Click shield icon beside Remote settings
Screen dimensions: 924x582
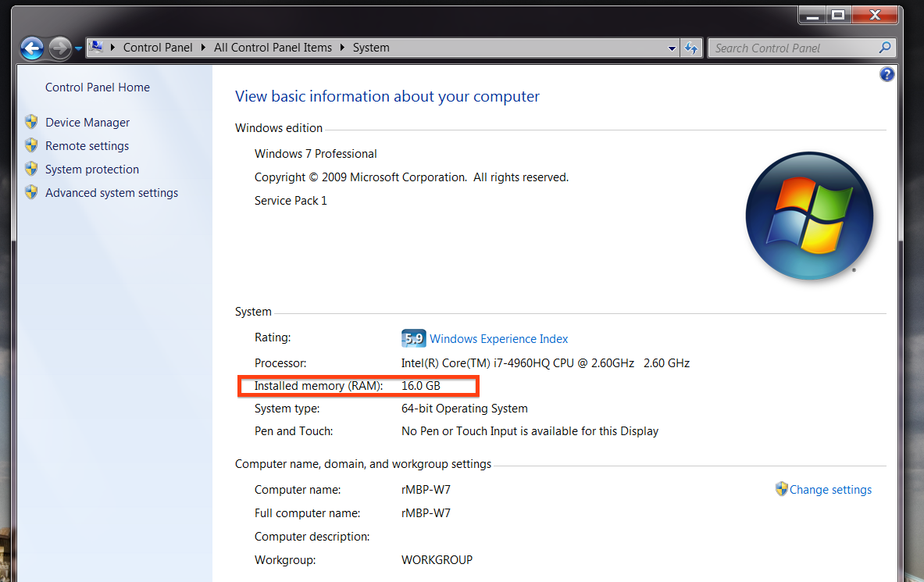click(31, 145)
